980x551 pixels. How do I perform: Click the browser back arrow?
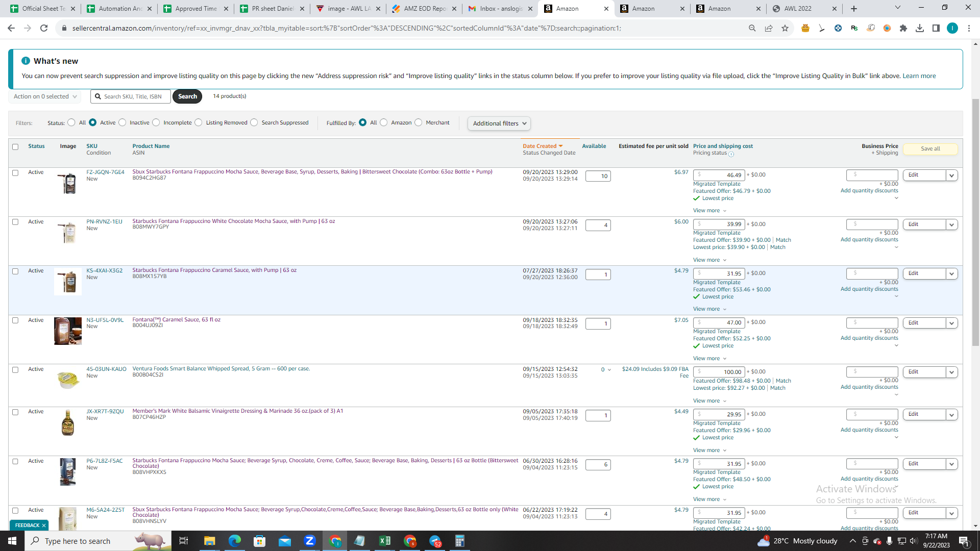11,28
